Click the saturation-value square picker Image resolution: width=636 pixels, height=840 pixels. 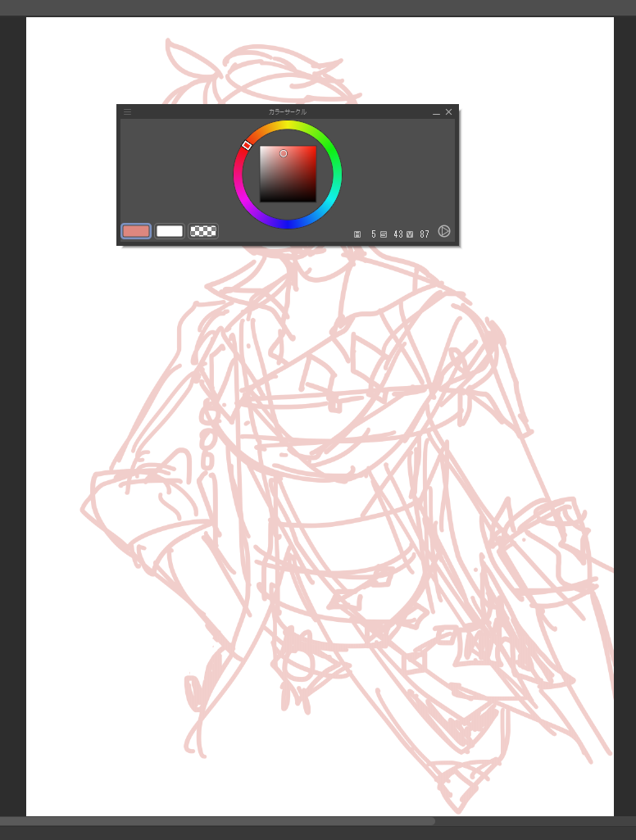click(x=288, y=174)
